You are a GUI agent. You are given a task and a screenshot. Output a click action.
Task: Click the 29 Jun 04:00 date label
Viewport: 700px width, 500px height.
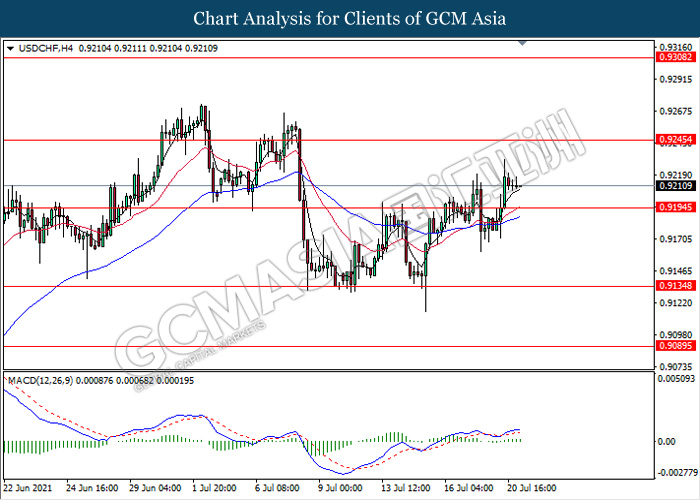[x=155, y=488]
